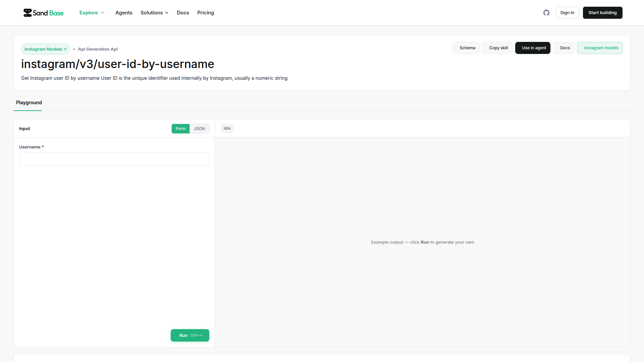Click the Input panel heading
The width and height of the screenshot is (644, 362).
coord(24,129)
